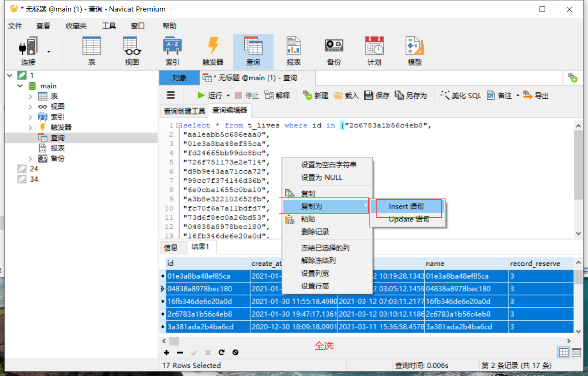Open dropdown arrow next to 备注

click(x=517, y=96)
